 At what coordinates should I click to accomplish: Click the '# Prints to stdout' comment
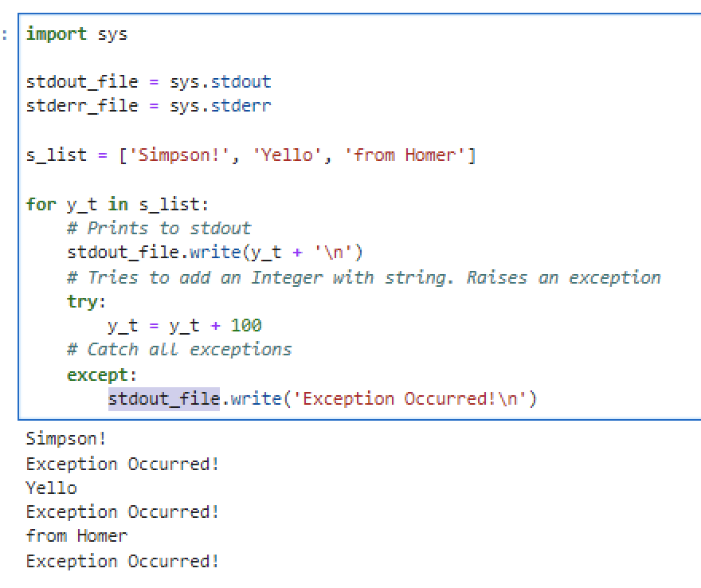[x=159, y=229]
